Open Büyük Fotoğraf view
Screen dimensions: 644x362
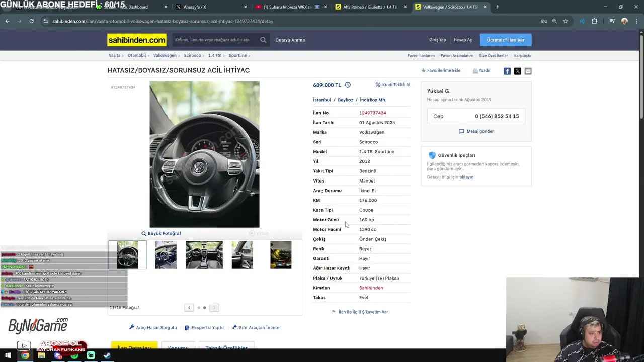[x=161, y=233]
